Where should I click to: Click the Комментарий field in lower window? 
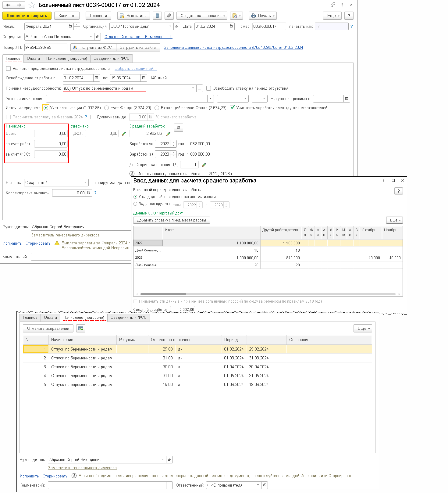tap(107, 485)
